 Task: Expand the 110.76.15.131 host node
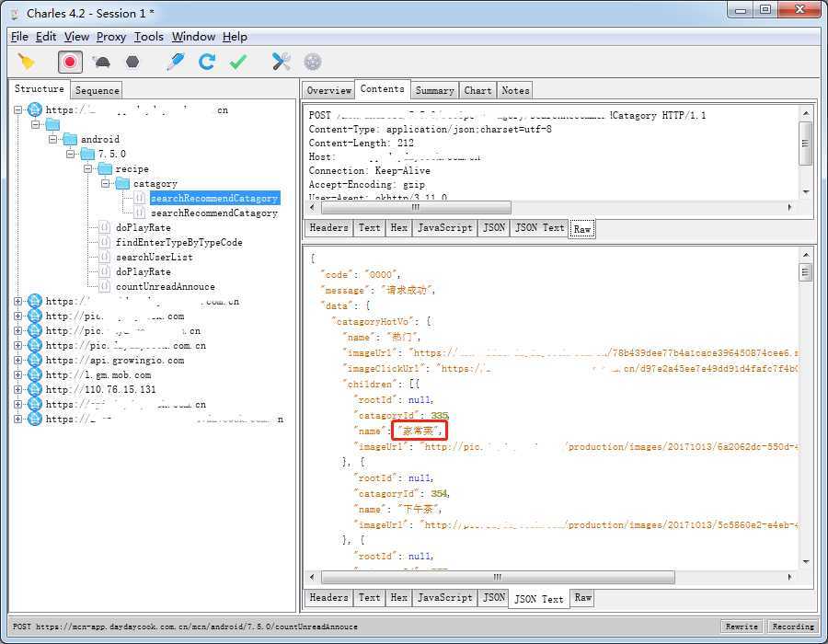click(x=18, y=389)
